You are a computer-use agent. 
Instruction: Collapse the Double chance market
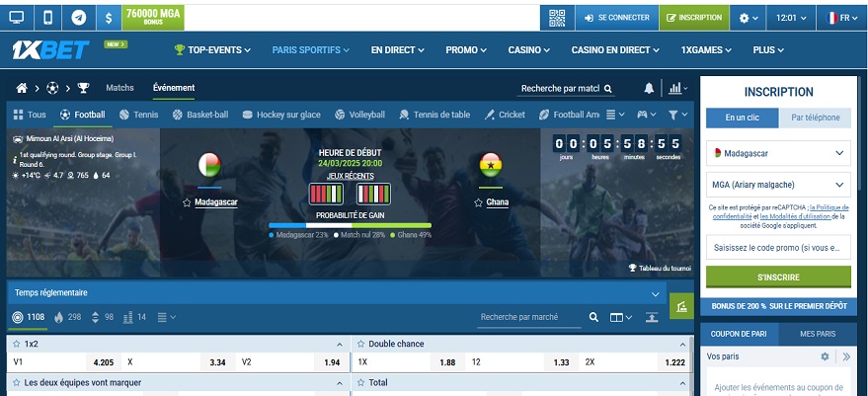[x=682, y=345]
